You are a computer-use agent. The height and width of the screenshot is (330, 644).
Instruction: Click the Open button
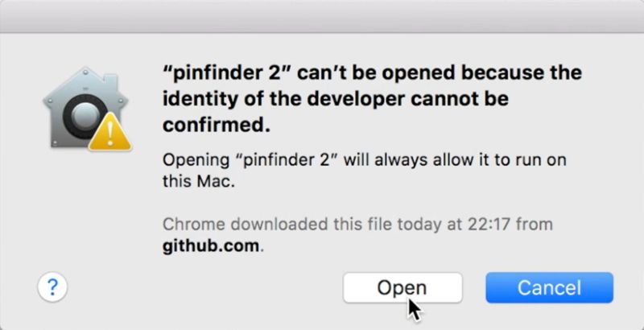click(402, 287)
